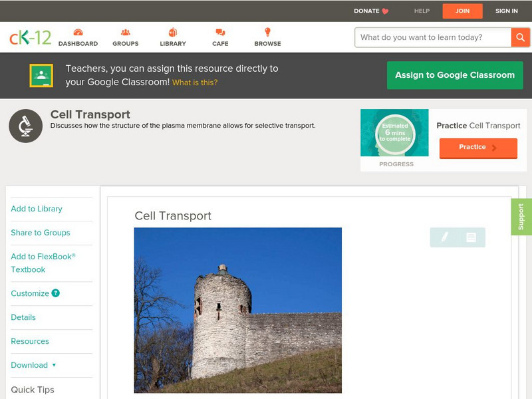Open the notes icon beside the pencil
Screen dimensions: 532x399
pyautogui.click(x=471, y=237)
